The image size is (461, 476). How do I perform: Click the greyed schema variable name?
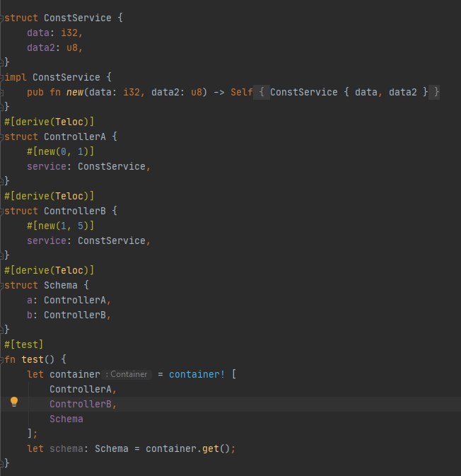pyautogui.click(x=66, y=448)
